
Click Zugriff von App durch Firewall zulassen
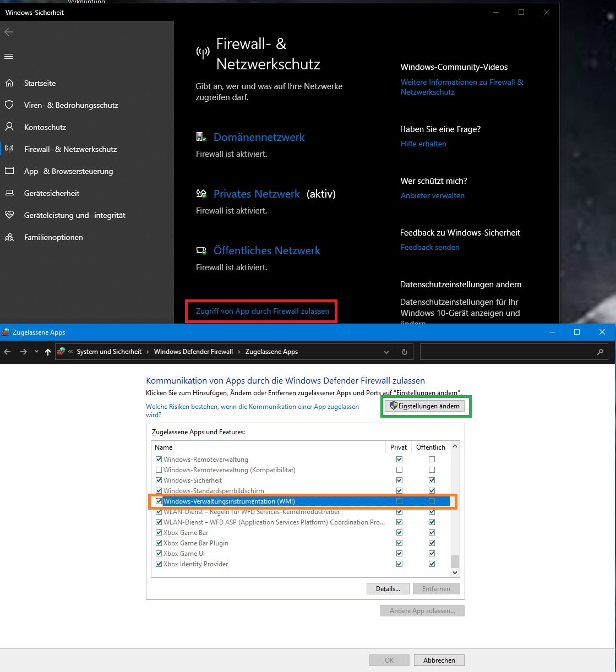pyautogui.click(x=263, y=311)
